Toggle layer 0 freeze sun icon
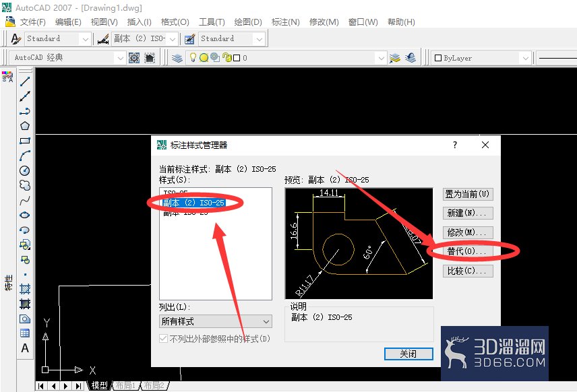This screenshot has width=577, height=392. (204, 58)
